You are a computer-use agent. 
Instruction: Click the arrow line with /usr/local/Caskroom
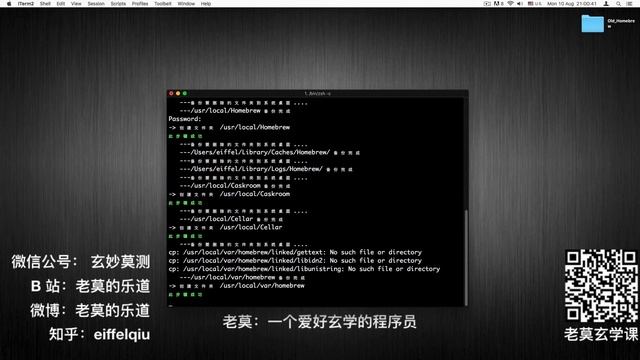click(x=229, y=194)
